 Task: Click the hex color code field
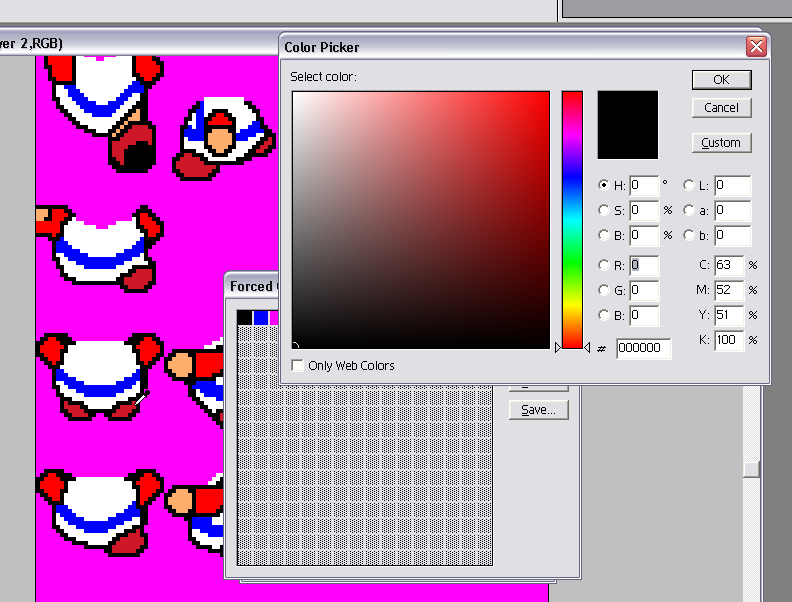pyautogui.click(x=643, y=348)
